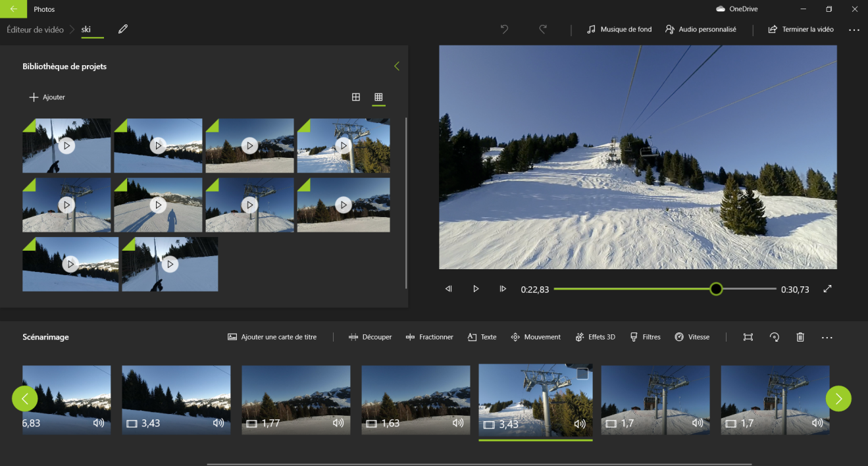This screenshot has width=868, height=466.
Task: Open the storyboard more options ellipsis
Action: pos(827,337)
